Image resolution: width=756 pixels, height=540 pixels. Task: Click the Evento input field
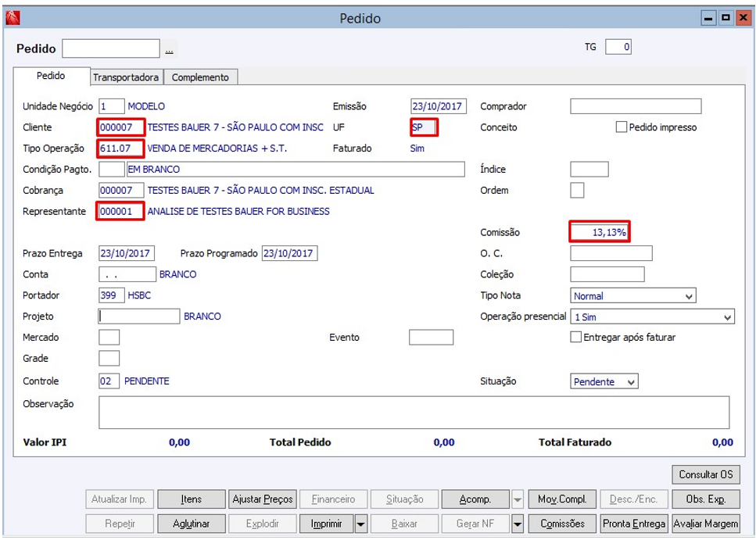(431, 337)
